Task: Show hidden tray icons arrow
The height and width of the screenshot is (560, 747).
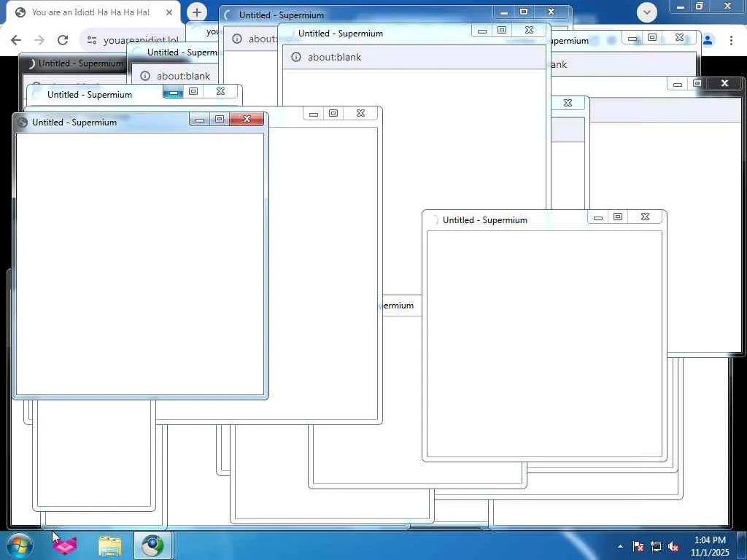Action: [620, 546]
